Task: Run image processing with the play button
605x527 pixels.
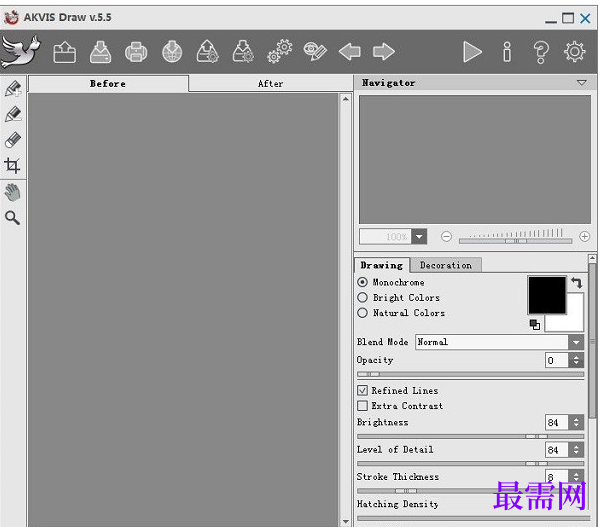Action: pos(472,52)
